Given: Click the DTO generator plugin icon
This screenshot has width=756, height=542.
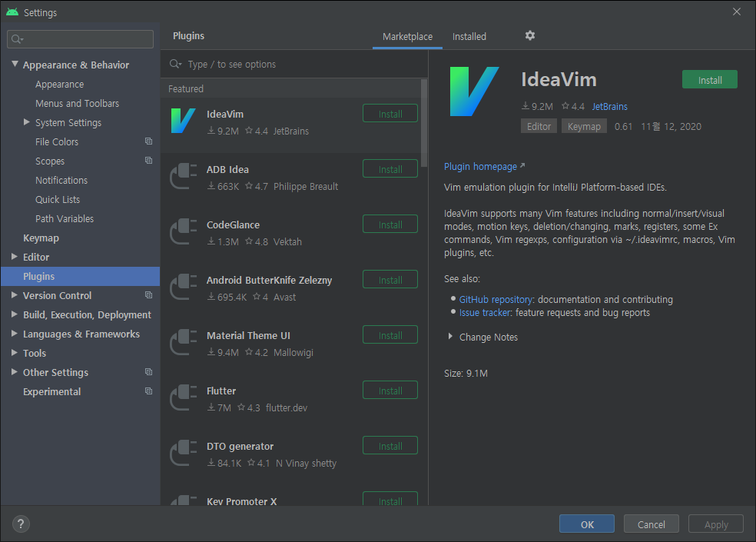Looking at the screenshot, I should click(183, 453).
